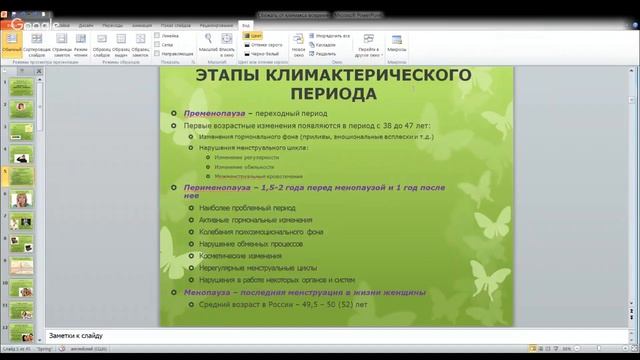
Task: Click thumbnail pane scroll up arrow
Action: [x=40, y=79]
